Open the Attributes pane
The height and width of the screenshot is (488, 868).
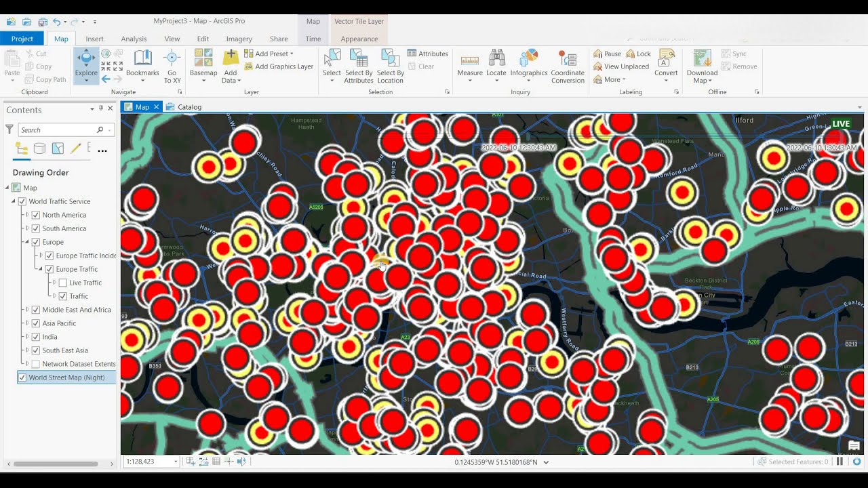pos(428,54)
